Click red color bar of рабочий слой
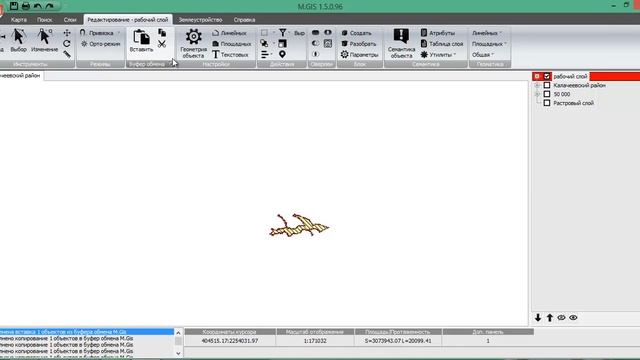640x360 pixels. click(615, 76)
